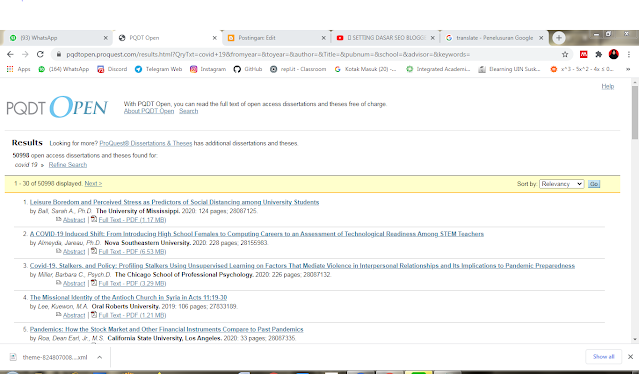Open A COVID-19 Induced Shift dissertation

257,234
